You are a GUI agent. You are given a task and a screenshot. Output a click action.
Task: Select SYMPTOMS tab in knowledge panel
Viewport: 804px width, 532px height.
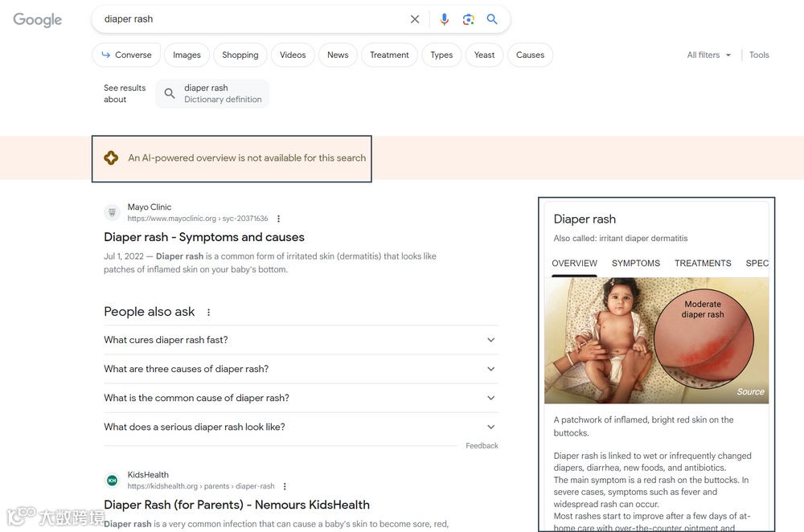(636, 264)
